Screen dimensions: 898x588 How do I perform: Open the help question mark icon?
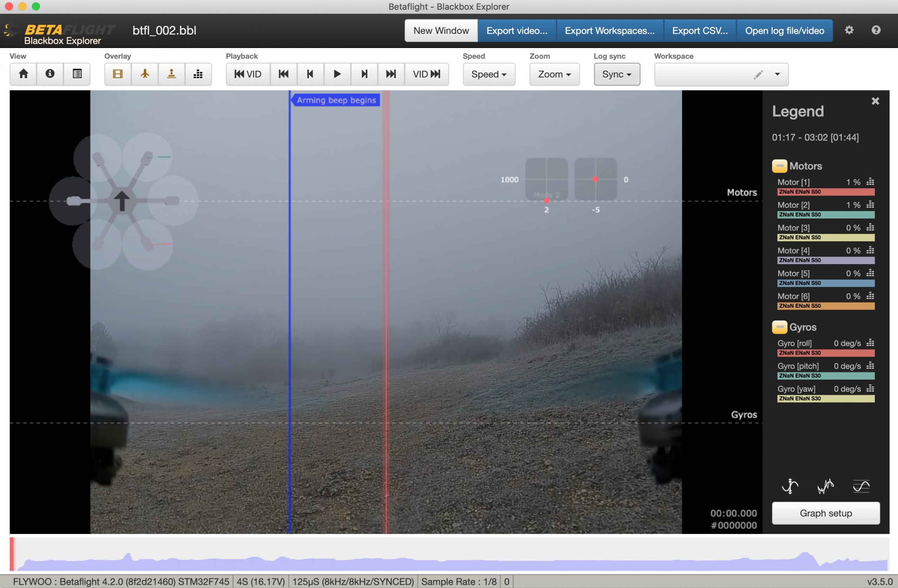click(x=876, y=30)
